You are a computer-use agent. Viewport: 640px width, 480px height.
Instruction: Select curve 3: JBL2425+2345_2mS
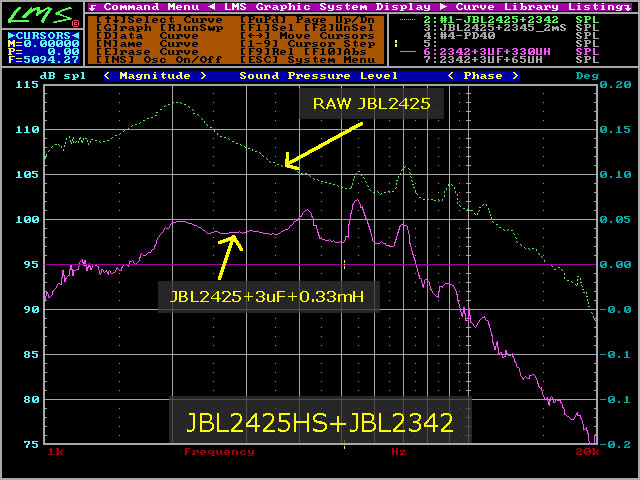click(x=495, y=27)
